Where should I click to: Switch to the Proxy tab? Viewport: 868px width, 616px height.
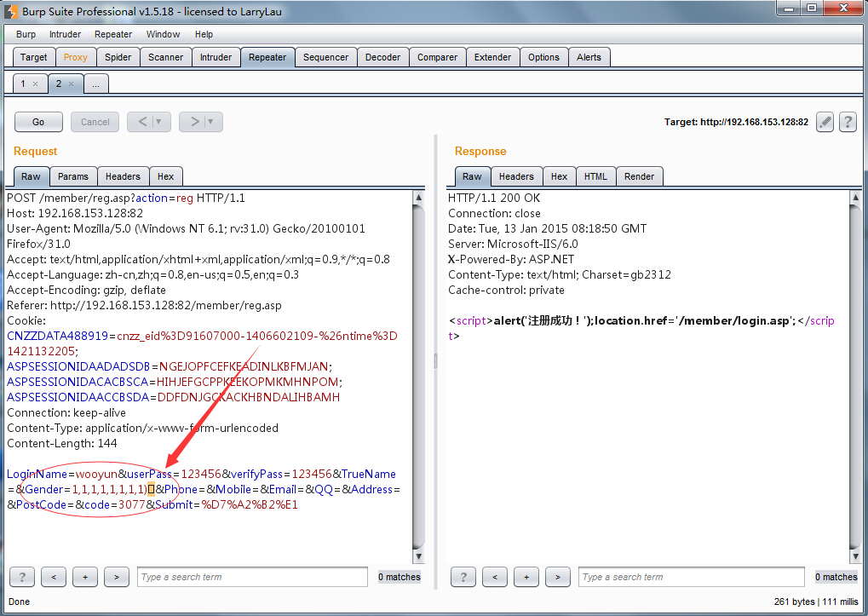(75, 57)
